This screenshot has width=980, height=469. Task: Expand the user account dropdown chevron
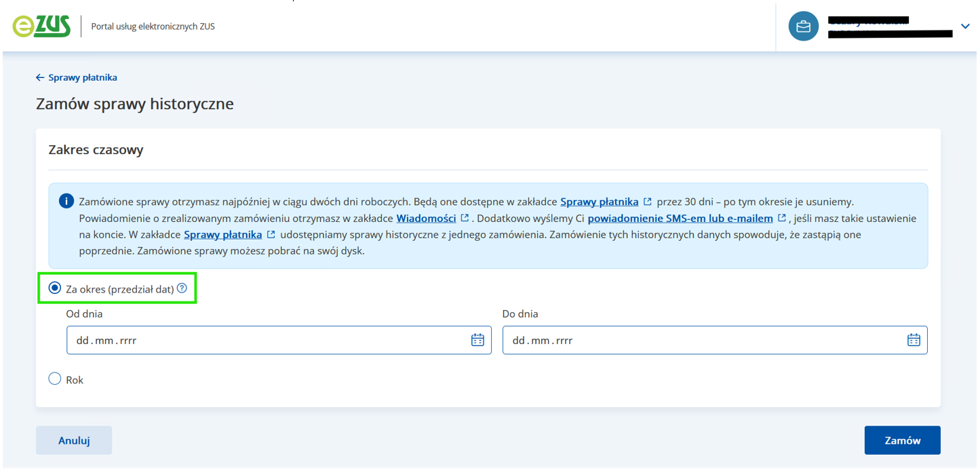point(965,26)
